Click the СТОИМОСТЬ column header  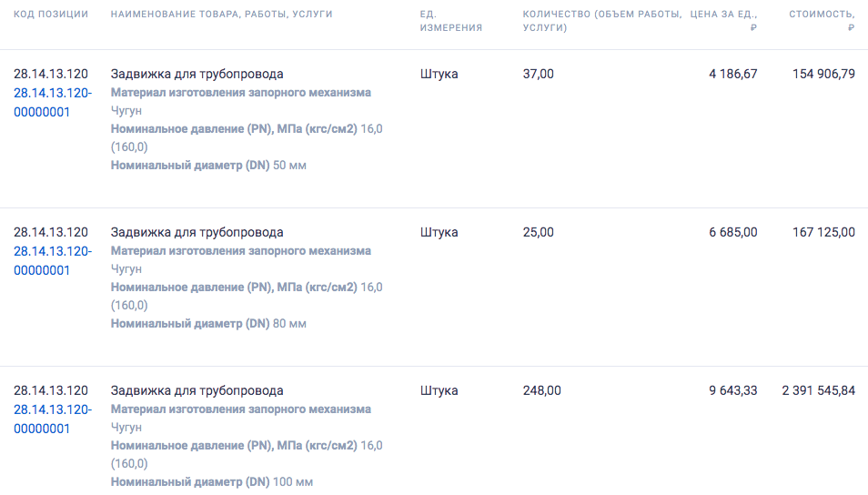(x=822, y=20)
